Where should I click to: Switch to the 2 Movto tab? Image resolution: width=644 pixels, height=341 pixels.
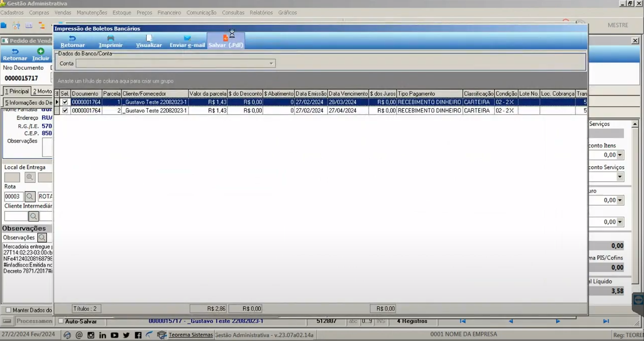(42, 91)
